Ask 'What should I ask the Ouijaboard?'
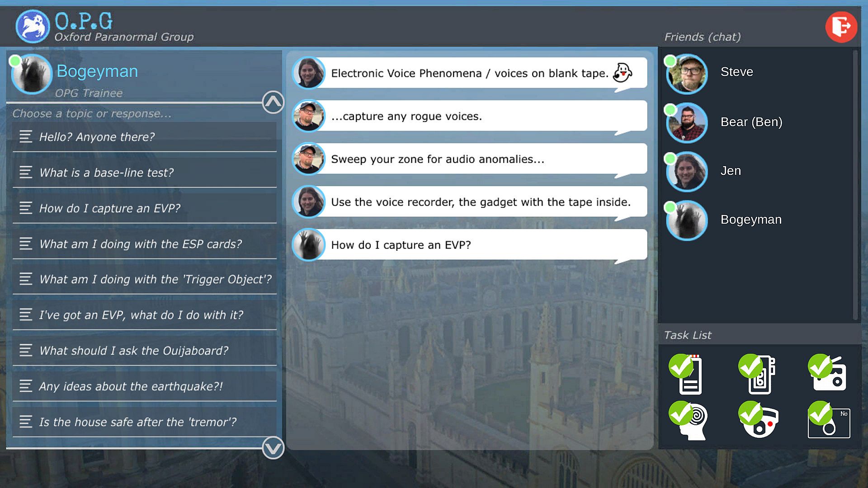 [x=145, y=351]
